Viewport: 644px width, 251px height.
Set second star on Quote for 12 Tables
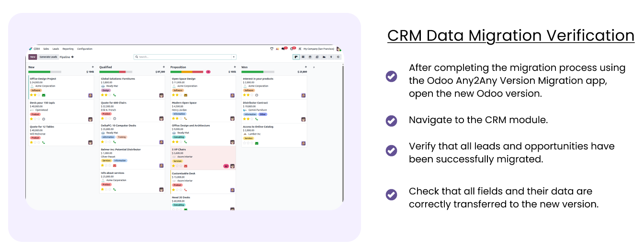[35, 142]
